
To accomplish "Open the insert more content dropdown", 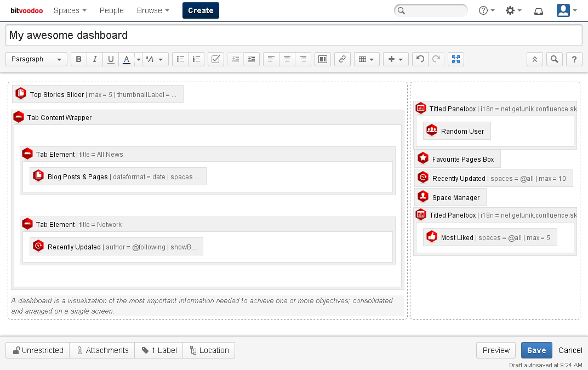I will [396, 59].
